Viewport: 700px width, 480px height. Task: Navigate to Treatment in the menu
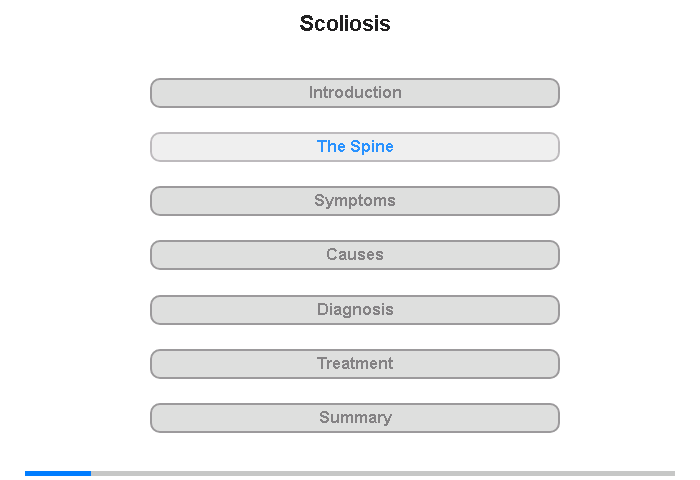coord(355,364)
